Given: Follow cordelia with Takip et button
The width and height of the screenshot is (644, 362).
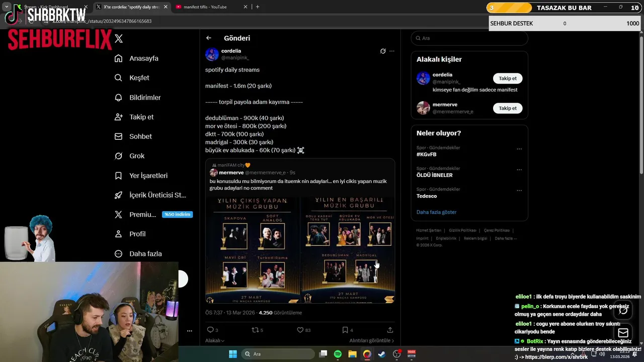Looking at the screenshot, I should click(x=508, y=78).
